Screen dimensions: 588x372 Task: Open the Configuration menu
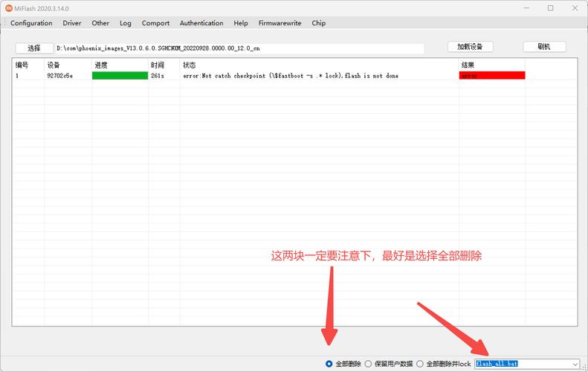(x=31, y=23)
